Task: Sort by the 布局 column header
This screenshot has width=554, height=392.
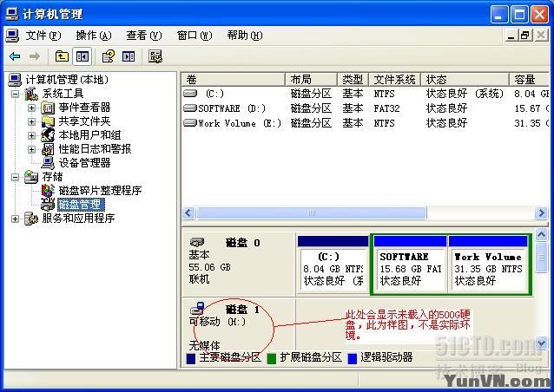Action: [311, 80]
